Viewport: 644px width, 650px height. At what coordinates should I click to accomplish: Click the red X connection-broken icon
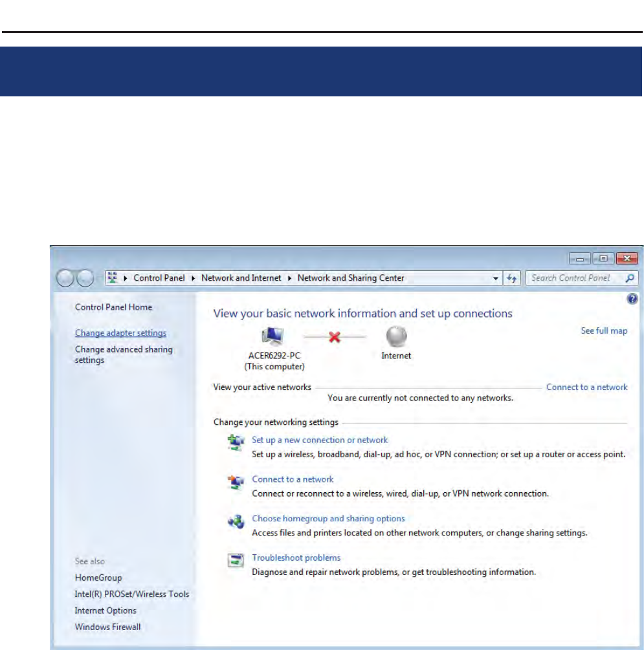[x=335, y=337]
